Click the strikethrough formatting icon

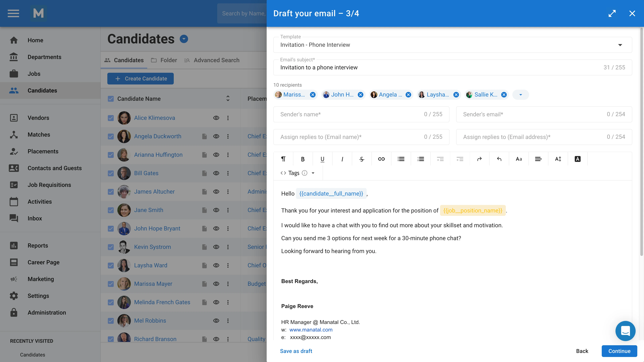click(362, 159)
